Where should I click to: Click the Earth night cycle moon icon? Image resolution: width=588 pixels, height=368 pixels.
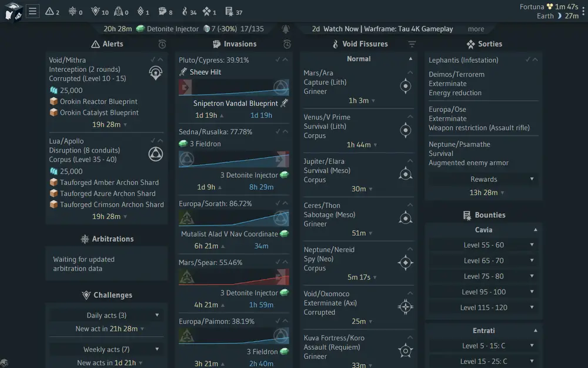pos(560,16)
